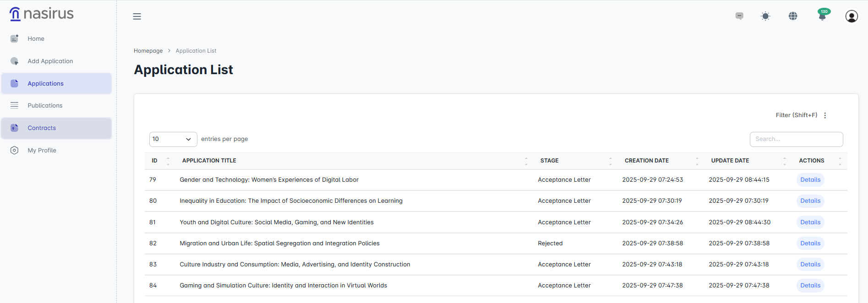This screenshot has height=303, width=868.
Task: Click the nasirus logo
Action: click(42, 14)
